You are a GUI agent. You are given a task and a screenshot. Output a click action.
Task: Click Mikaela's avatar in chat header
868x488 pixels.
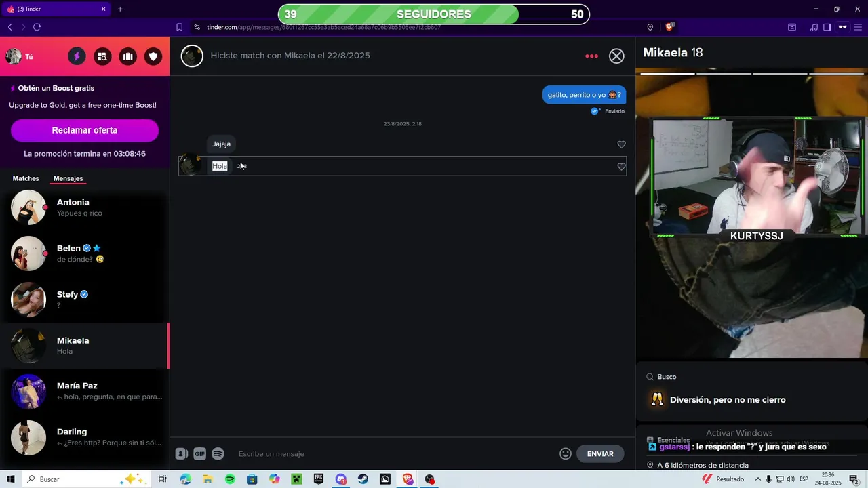[x=192, y=56]
